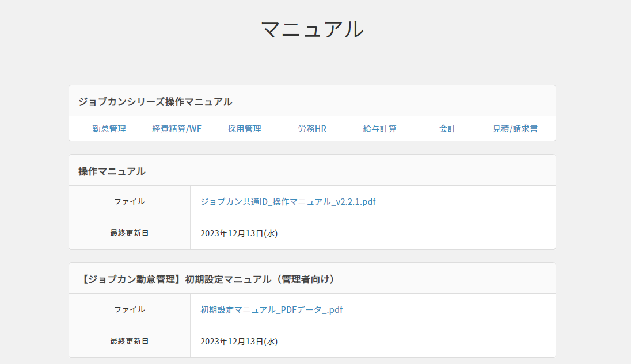Select the 操作マニュアル panel heading
631x364 pixels.
pyautogui.click(x=112, y=171)
